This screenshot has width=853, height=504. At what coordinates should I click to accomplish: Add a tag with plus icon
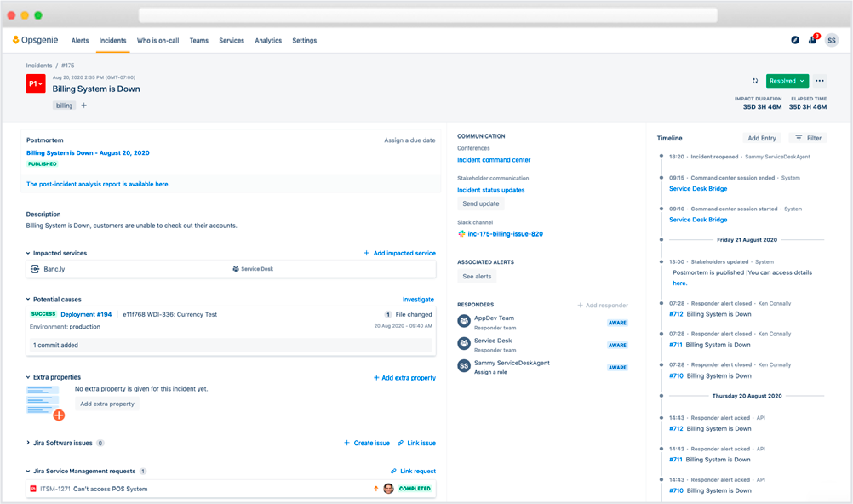tap(83, 106)
